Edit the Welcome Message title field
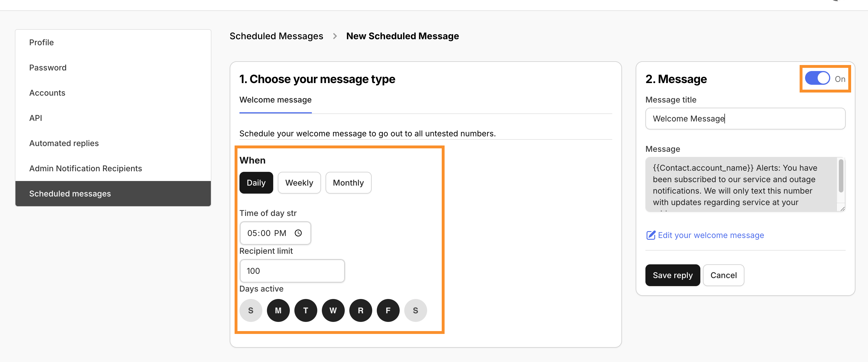868x362 pixels. pos(745,118)
